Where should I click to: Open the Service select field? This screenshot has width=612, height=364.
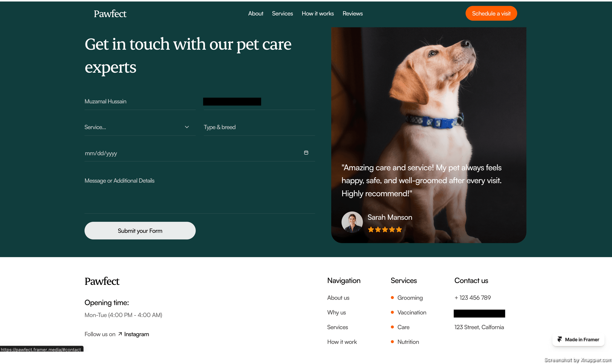pyautogui.click(x=140, y=127)
